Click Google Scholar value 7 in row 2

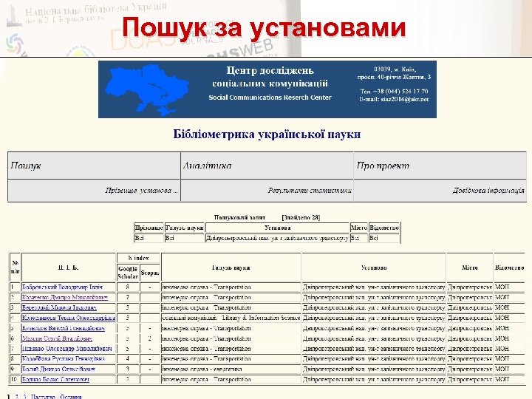tap(128, 297)
